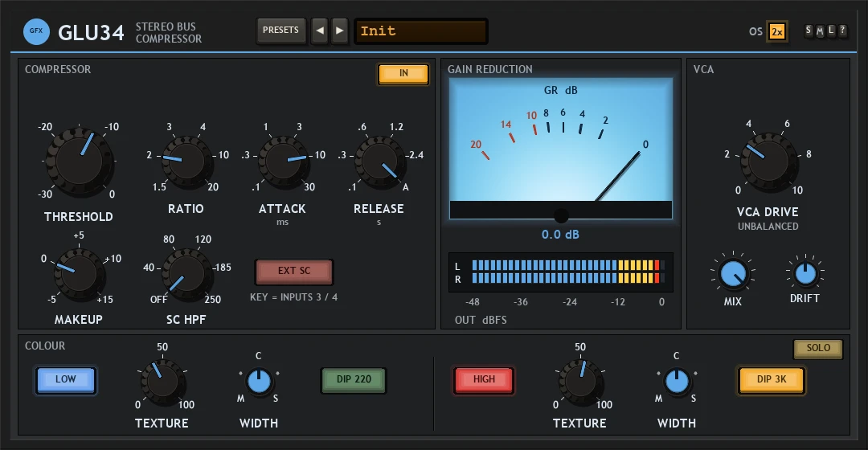Go to next preset arrow
Image resolution: width=868 pixels, height=450 pixels.
point(340,31)
